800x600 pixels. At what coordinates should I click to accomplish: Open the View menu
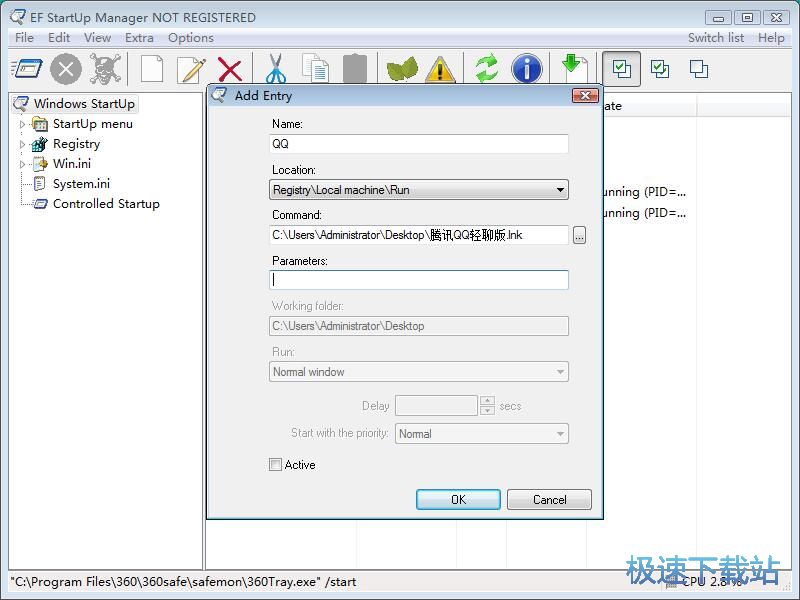pyautogui.click(x=97, y=38)
